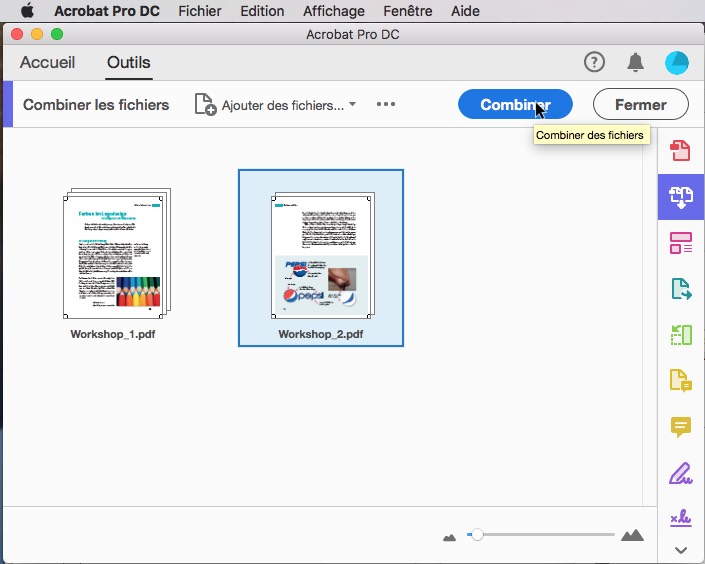This screenshot has height=564, width=705.
Task: Open the three-dots options menu
Action: pos(386,104)
